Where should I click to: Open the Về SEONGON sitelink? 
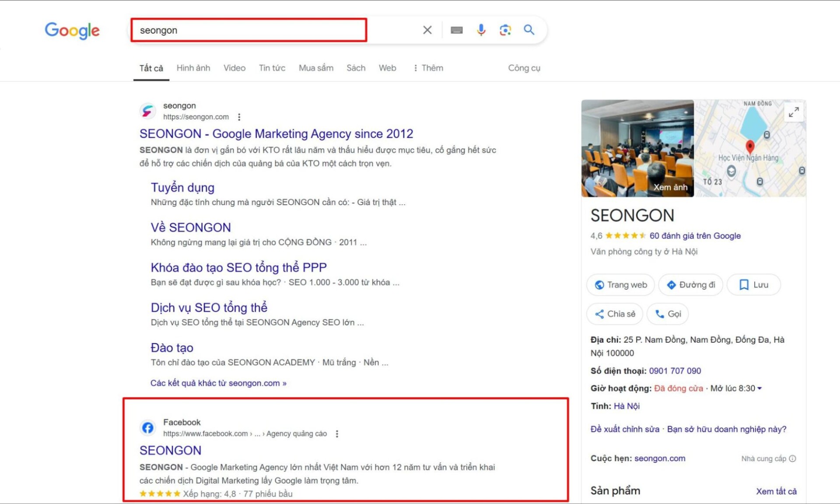coord(191,227)
